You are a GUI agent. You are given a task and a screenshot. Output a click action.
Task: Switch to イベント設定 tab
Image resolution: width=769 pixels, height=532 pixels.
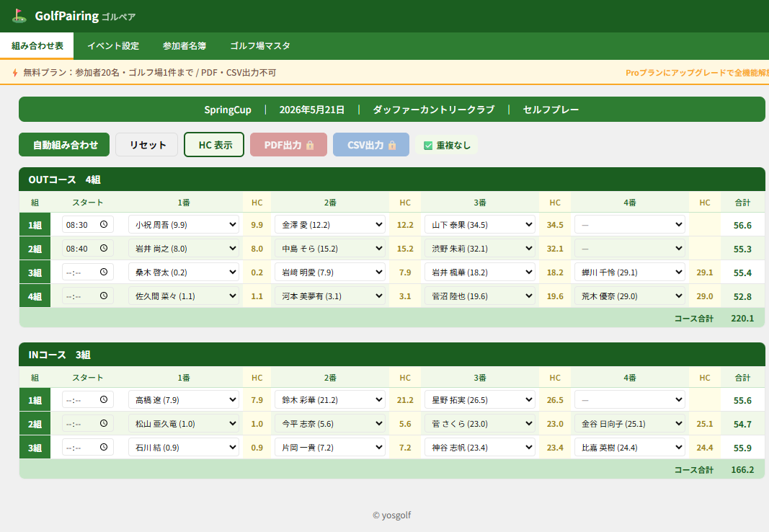pyautogui.click(x=113, y=46)
